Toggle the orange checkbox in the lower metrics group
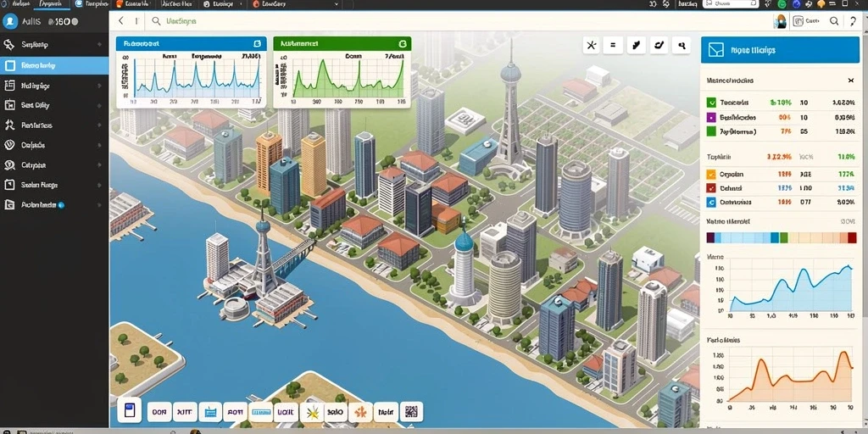The height and width of the screenshot is (434, 868). [712, 174]
